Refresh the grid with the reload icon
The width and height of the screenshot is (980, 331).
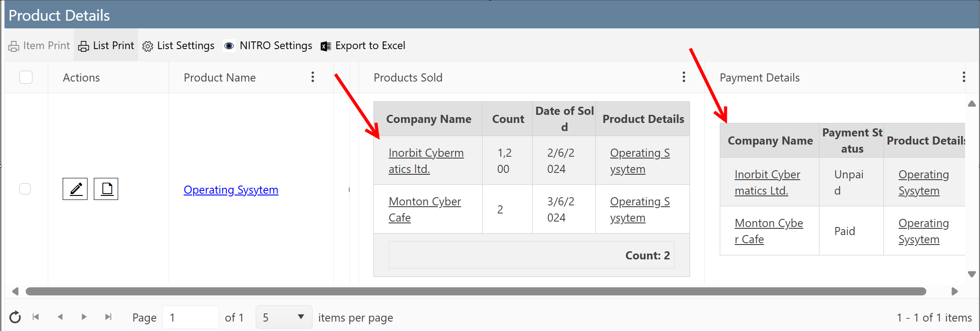pyautogui.click(x=15, y=317)
